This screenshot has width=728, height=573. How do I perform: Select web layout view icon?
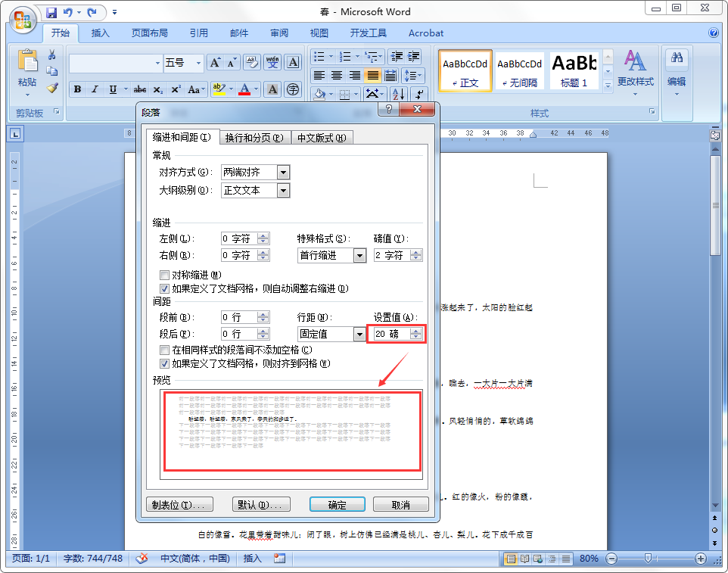538,559
